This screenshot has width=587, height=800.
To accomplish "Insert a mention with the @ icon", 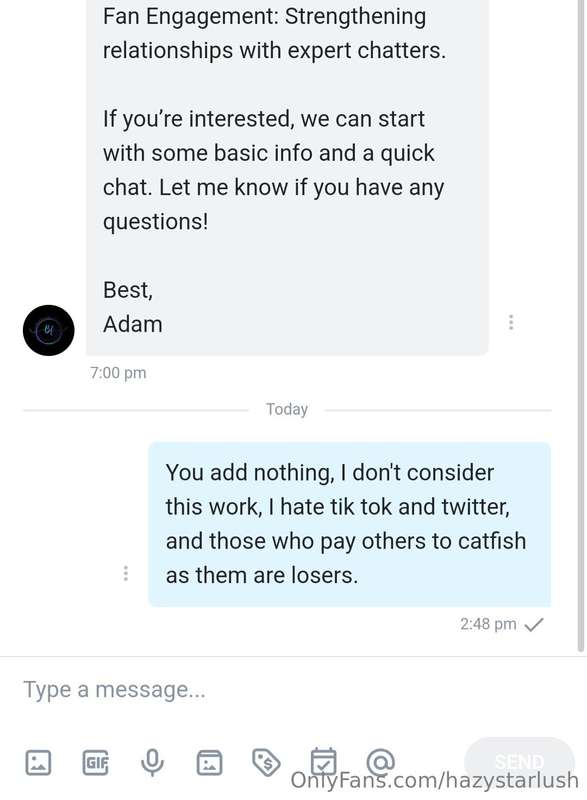I will click(x=380, y=762).
